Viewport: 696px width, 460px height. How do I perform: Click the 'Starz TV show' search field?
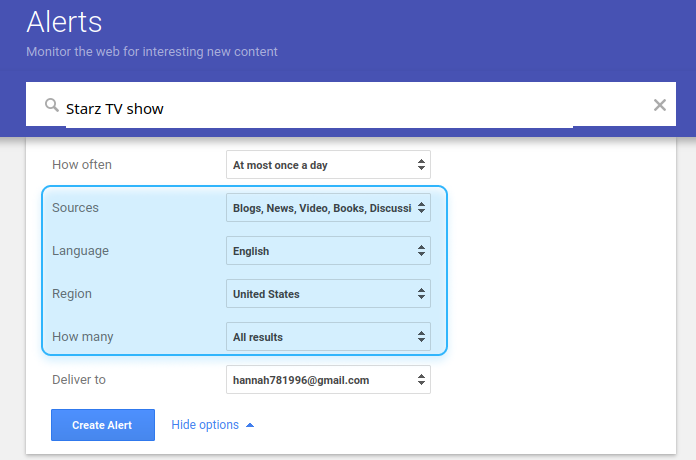(x=319, y=109)
